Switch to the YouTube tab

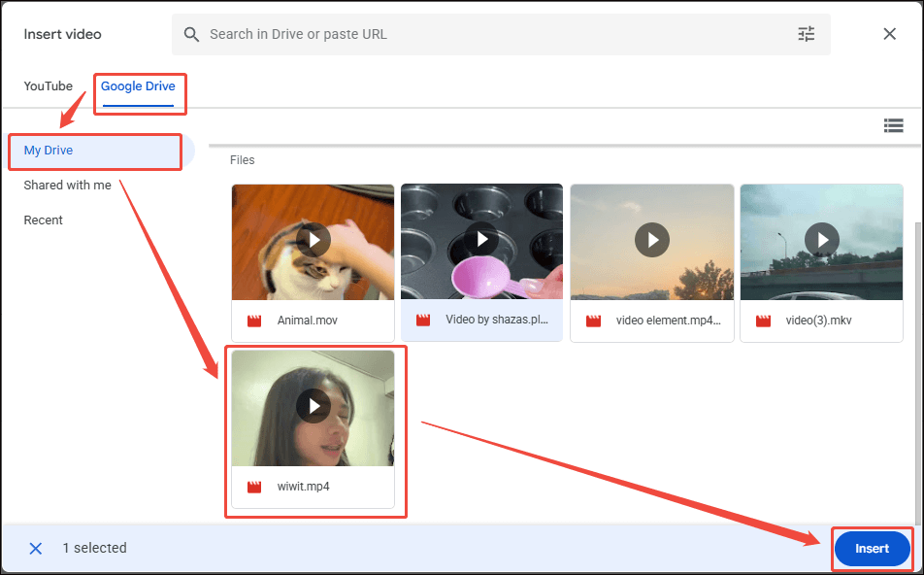[49, 86]
